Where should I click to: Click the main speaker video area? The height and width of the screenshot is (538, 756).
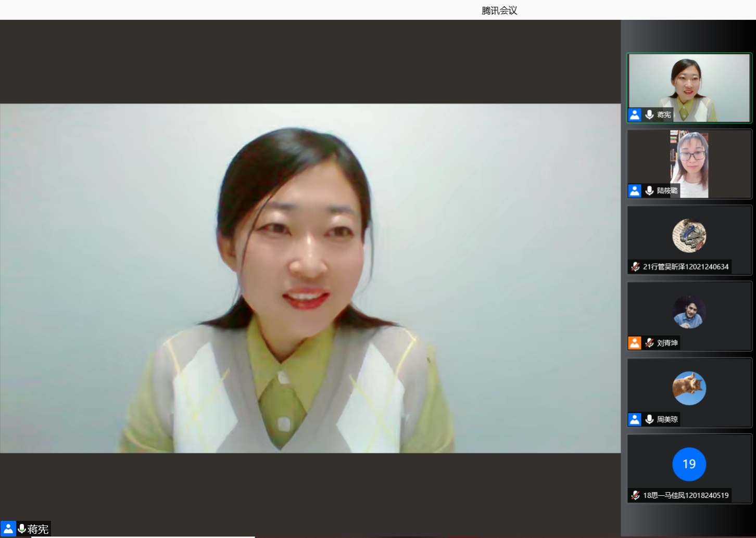[310, 278]
